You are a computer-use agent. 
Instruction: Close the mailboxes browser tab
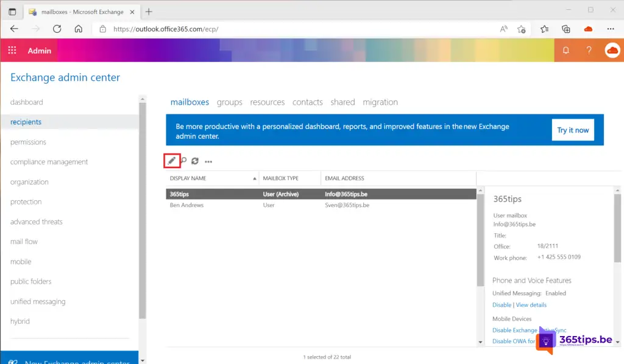click(x=132, y=12)
